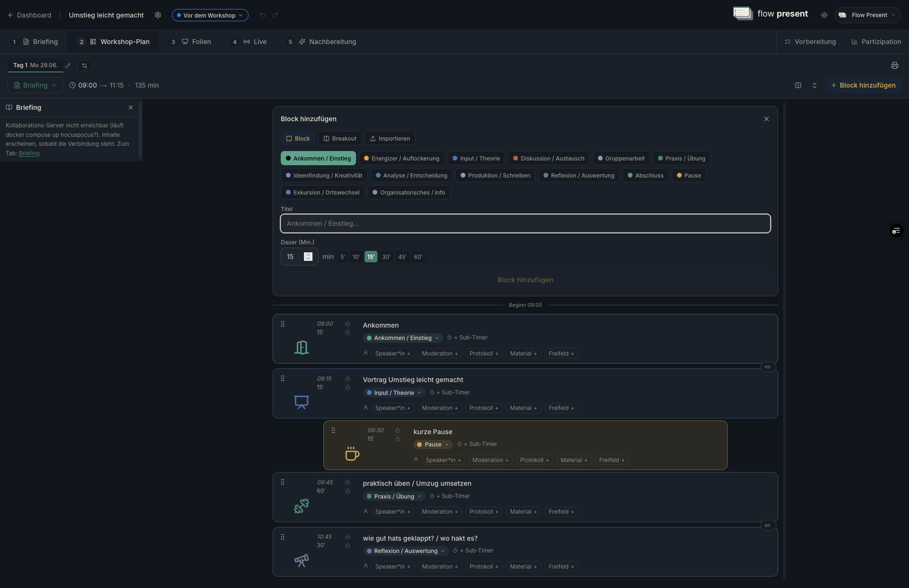Edit Tag 1 date pencil icon
The height and width of the screenshot is (588, 909).
[68, 65]
